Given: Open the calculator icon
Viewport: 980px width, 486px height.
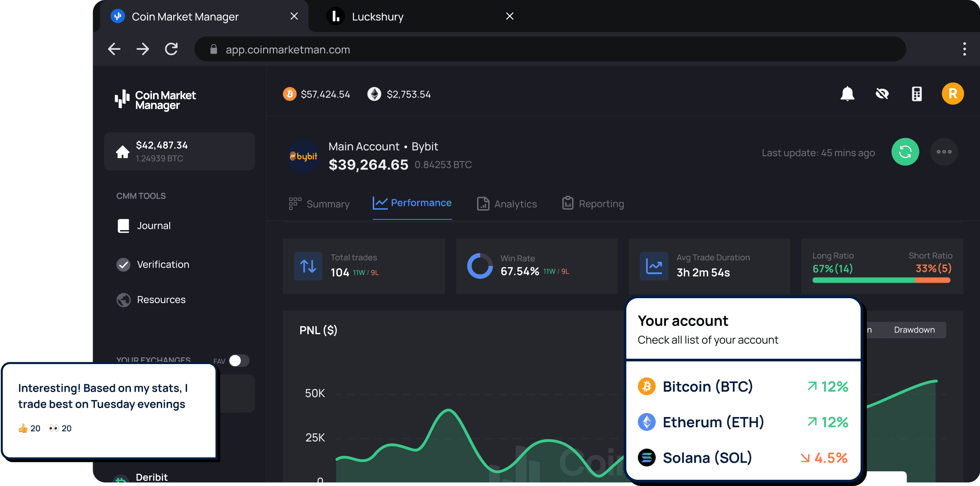Looking at the screenshot, I should coord(917,94).
